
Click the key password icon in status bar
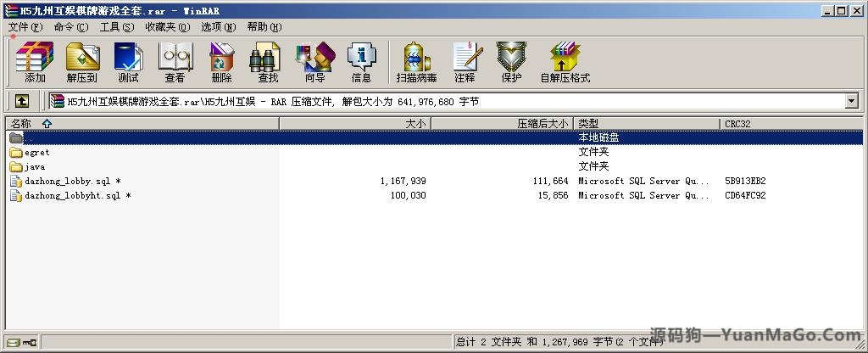(30, 342)
